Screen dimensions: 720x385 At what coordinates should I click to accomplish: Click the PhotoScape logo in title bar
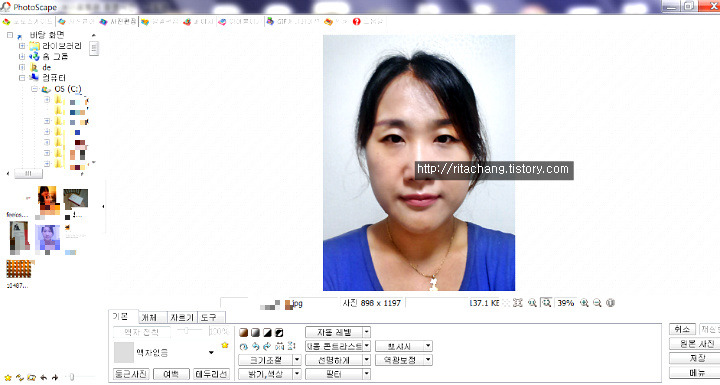point(6,7)
